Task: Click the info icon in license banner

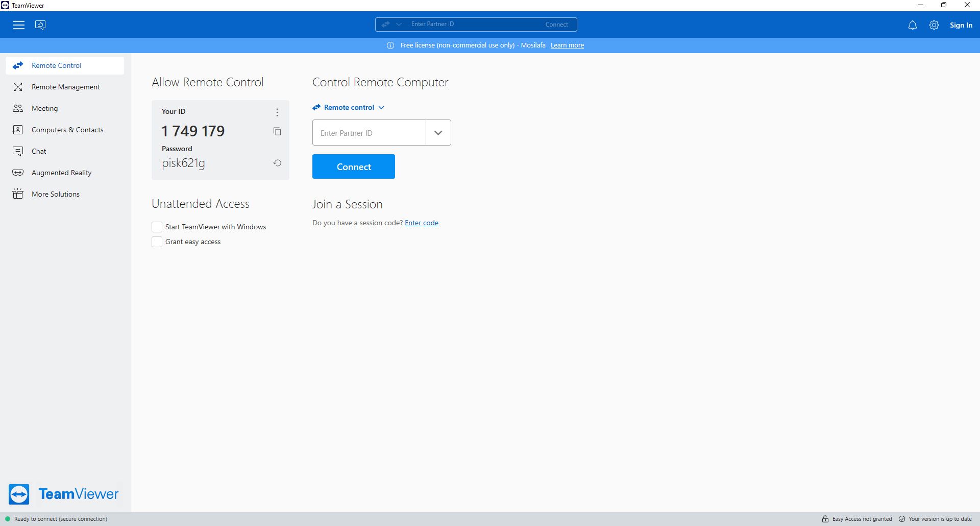Action: (390, 45)
